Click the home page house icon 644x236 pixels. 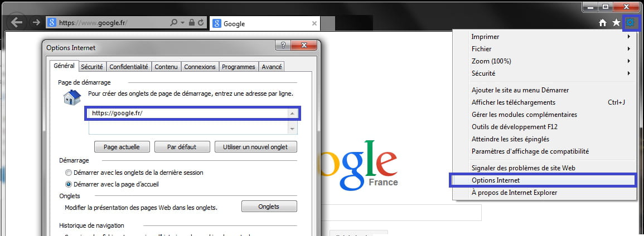coord(72,97)
